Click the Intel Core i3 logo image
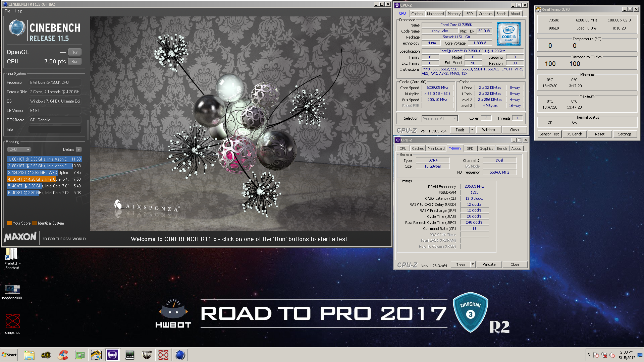 coord(508,34)
